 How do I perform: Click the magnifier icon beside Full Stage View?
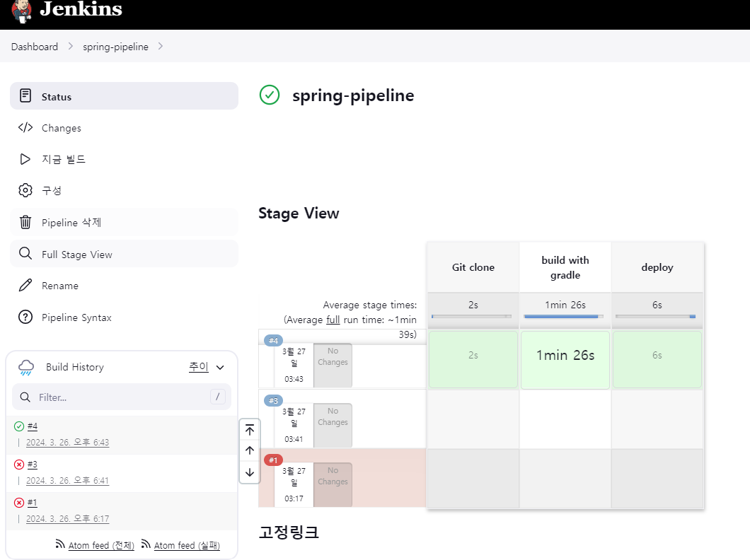(x=25, y=253)
